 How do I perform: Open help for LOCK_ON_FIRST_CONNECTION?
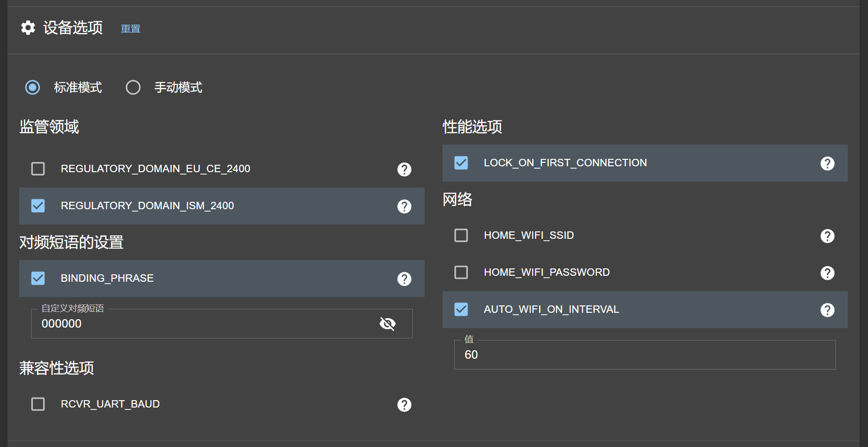(828, 163)
